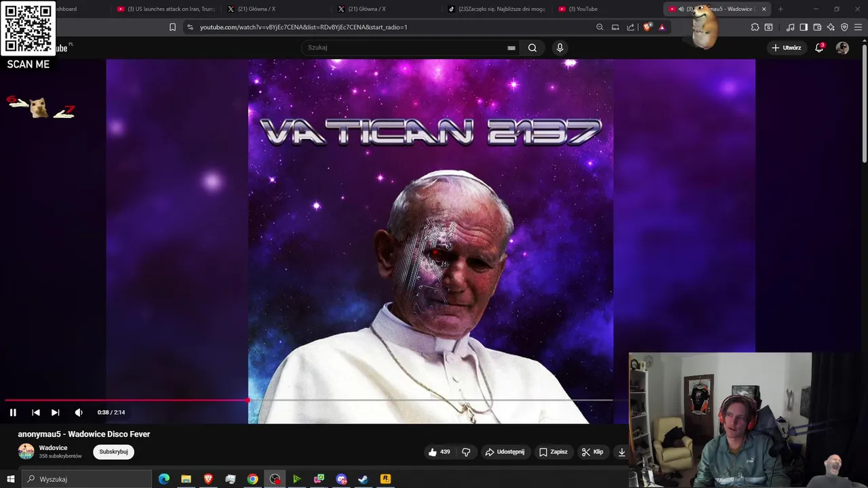Viewport: 868px width, 488px height.
Task: Click the red video progress bar
Action: pyautogui.click(x=126, y=400)
